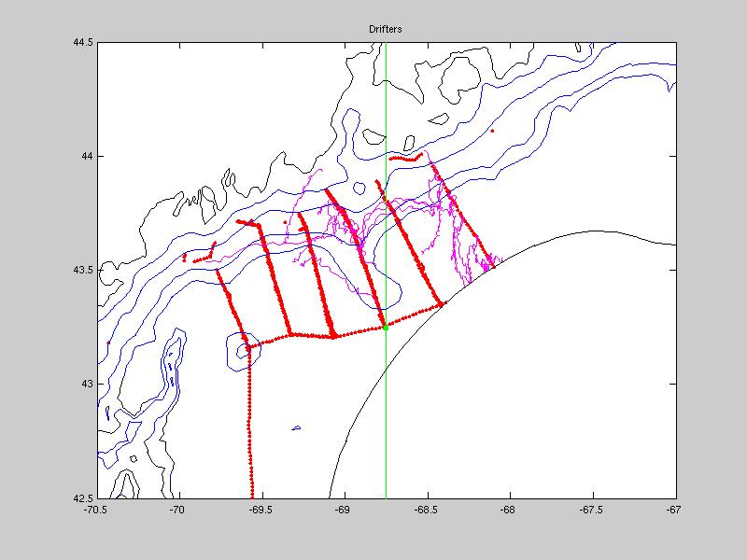Click the 43 y-axis tick label

pos(88,384)
